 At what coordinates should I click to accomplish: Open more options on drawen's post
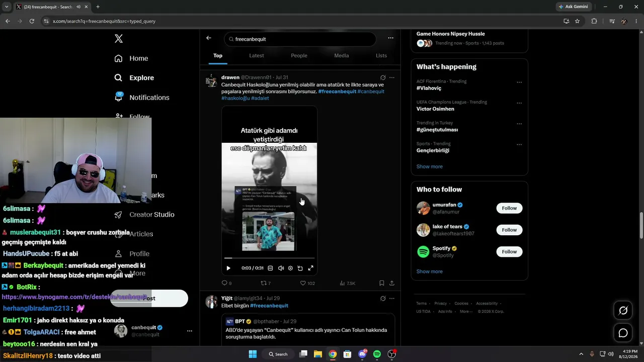pyautogui.click(x=392, y=77)
